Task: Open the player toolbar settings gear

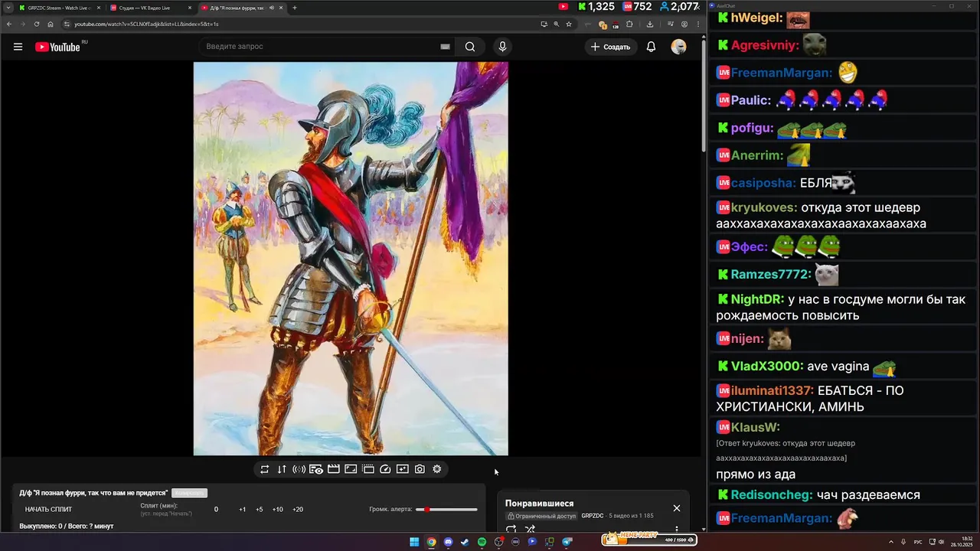Action: point(437,469)
